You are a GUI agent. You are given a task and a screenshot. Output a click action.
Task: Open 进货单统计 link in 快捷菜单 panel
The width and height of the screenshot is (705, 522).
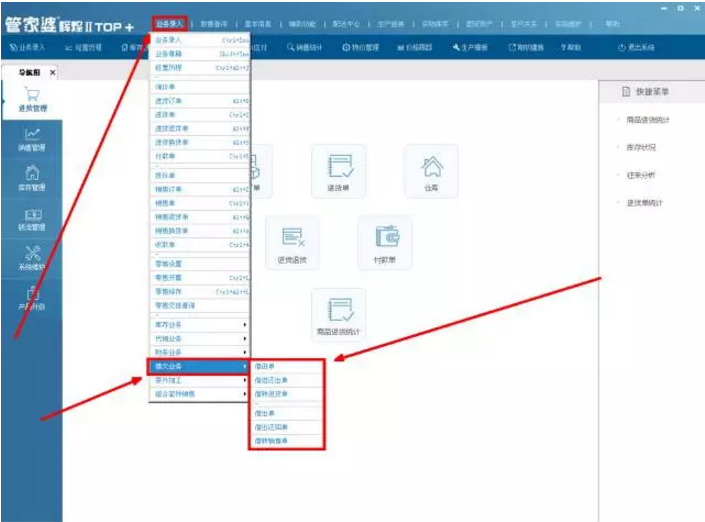pos(645,203)
